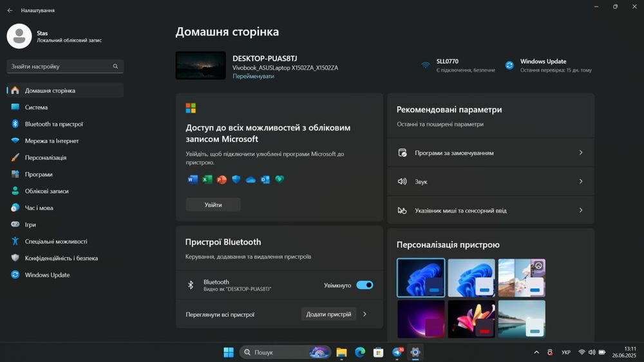Open Час і мова in the sidebar
Screen dimensions: 644x362
click(x=65, y=208)
